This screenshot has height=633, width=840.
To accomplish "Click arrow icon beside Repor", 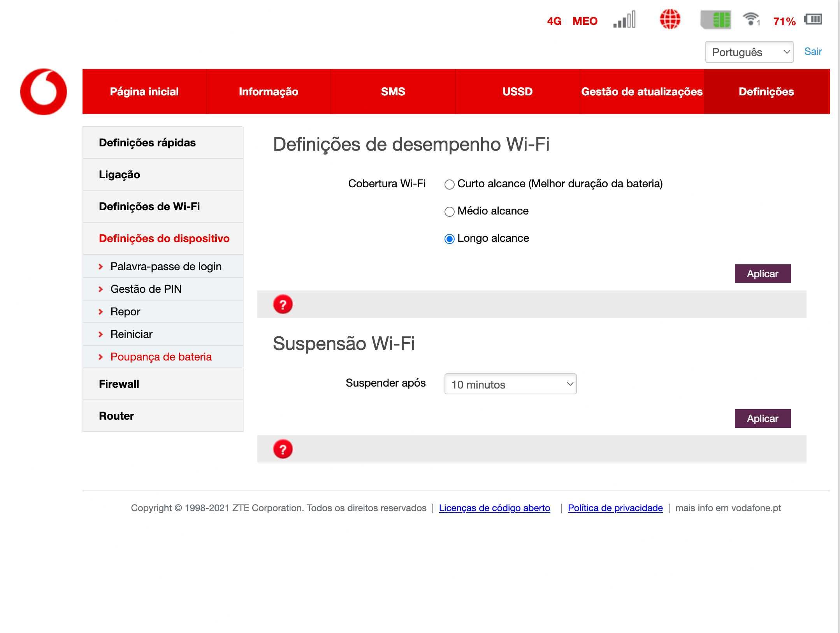I will pos(101,312).
